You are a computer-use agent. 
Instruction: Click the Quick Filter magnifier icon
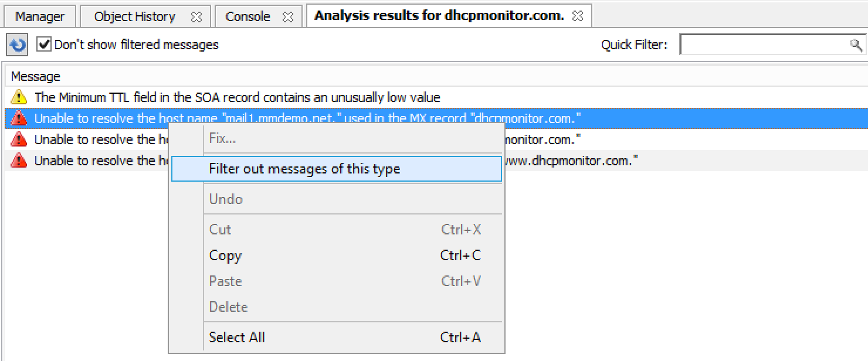click(x=856, y=45)
